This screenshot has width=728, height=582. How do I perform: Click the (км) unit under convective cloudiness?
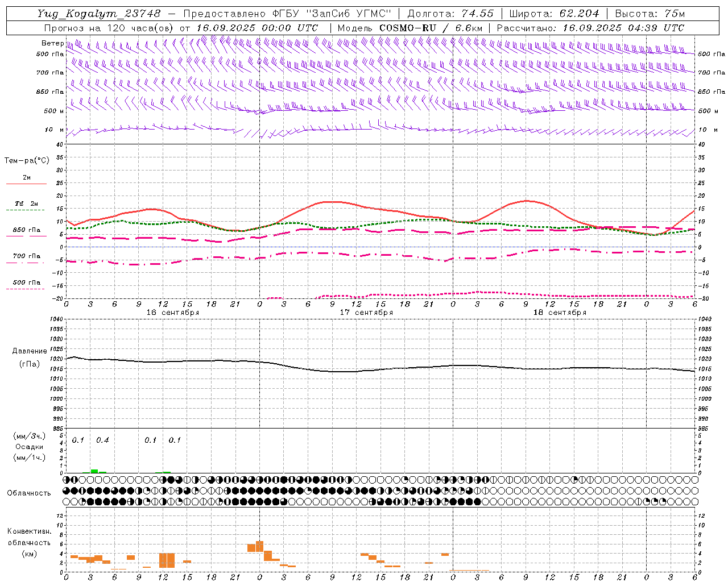click(x=29, y=554)
